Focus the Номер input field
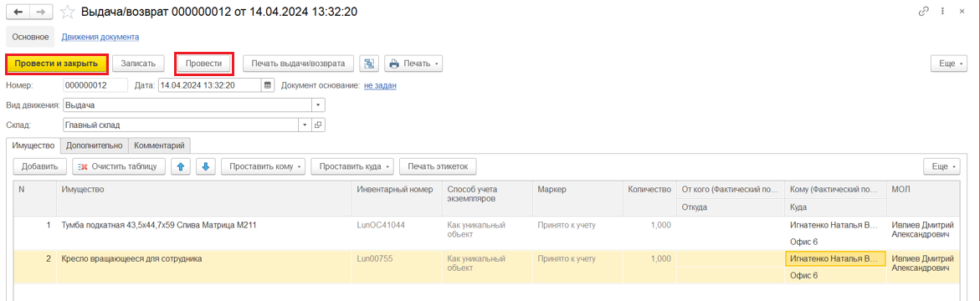 point(95,85)
